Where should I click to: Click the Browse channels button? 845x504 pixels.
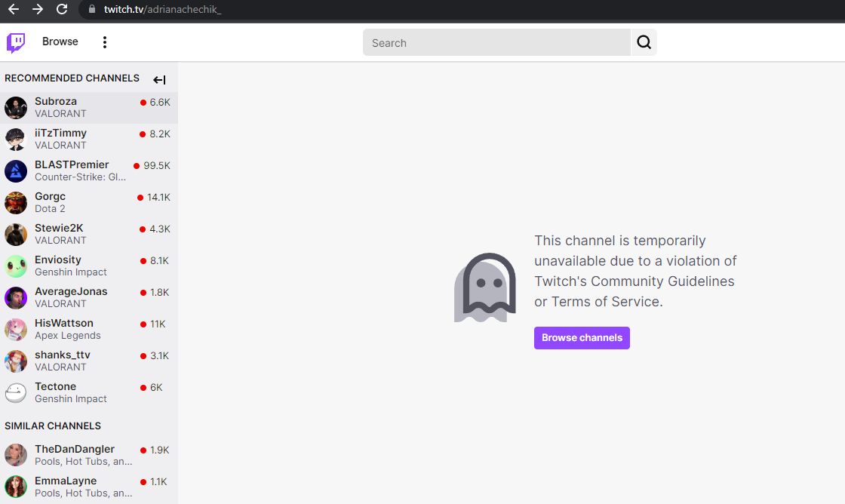[582, 338]
